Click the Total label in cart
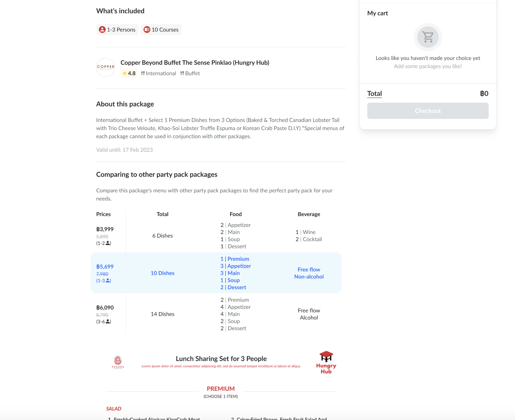 [x=374, y=93]
